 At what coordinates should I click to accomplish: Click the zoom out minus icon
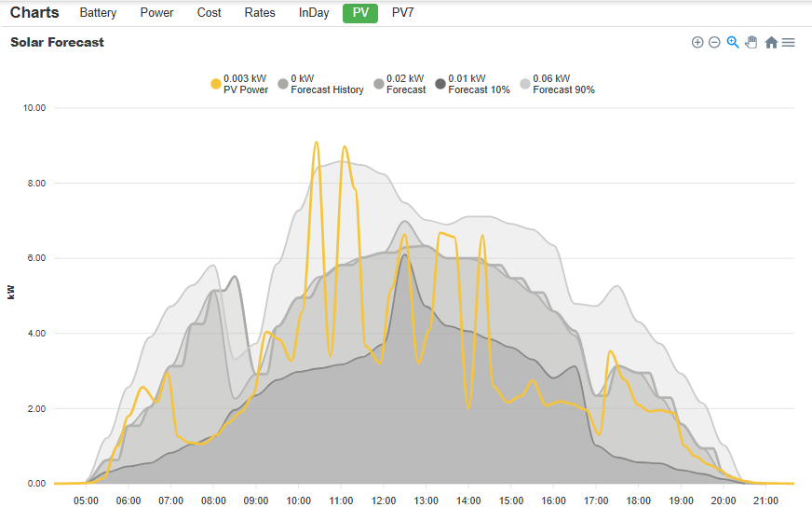[x=714, y=43]
